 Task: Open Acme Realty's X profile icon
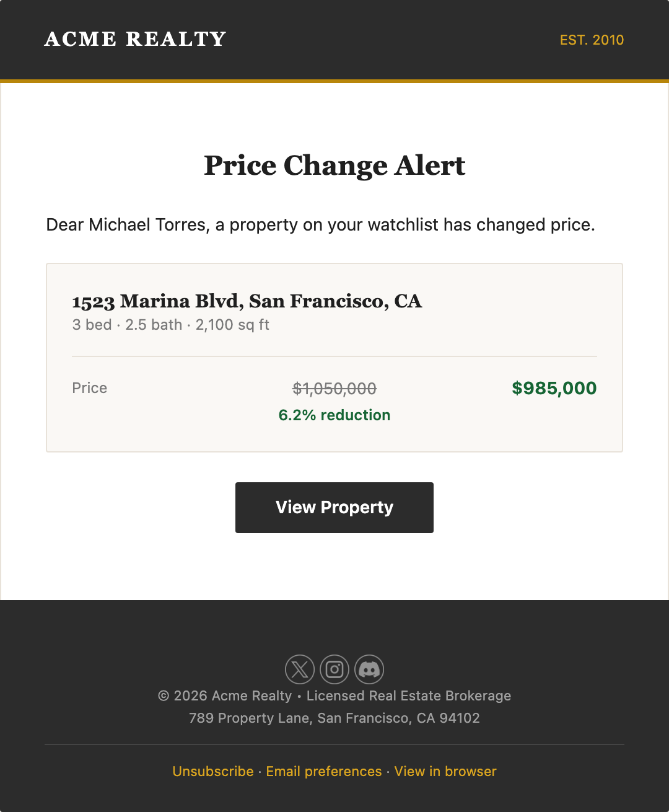(299, 669)
